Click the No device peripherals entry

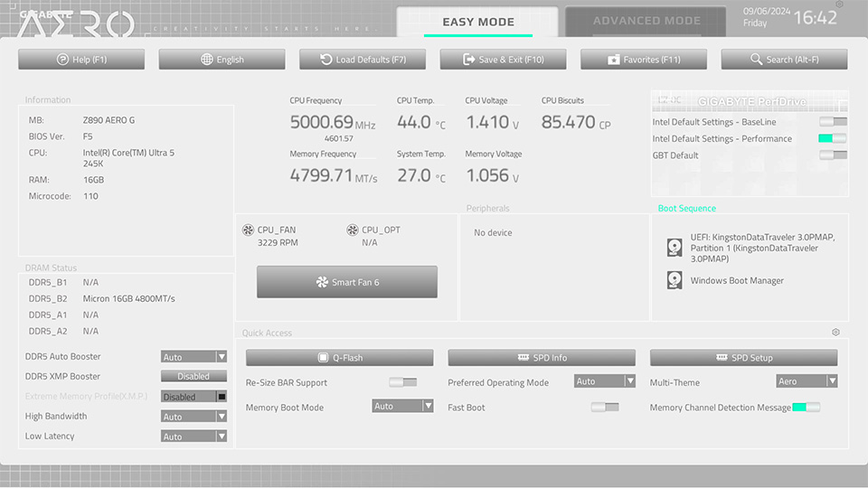click(493, 232)
